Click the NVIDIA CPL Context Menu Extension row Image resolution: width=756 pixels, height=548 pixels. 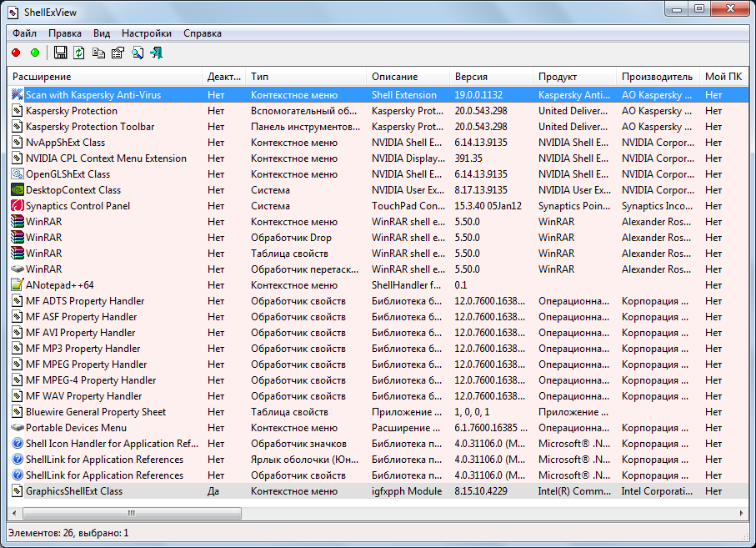[106, 158]
